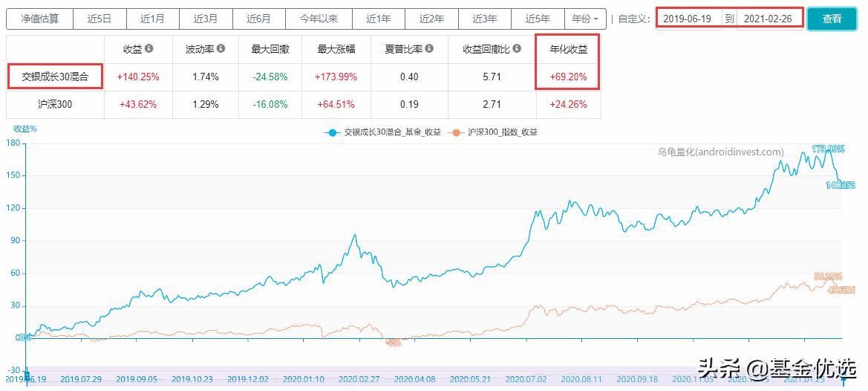Click 最大涨幅 column header
Screen dimensions: 868x391
pos(336,49)
